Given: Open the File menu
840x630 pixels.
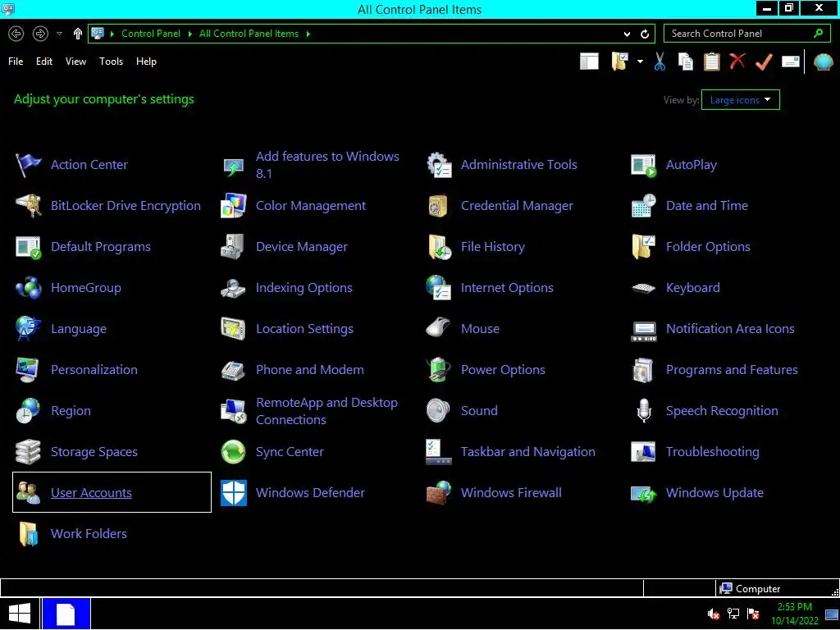Looking at the screenshot, I should [16, 62].
